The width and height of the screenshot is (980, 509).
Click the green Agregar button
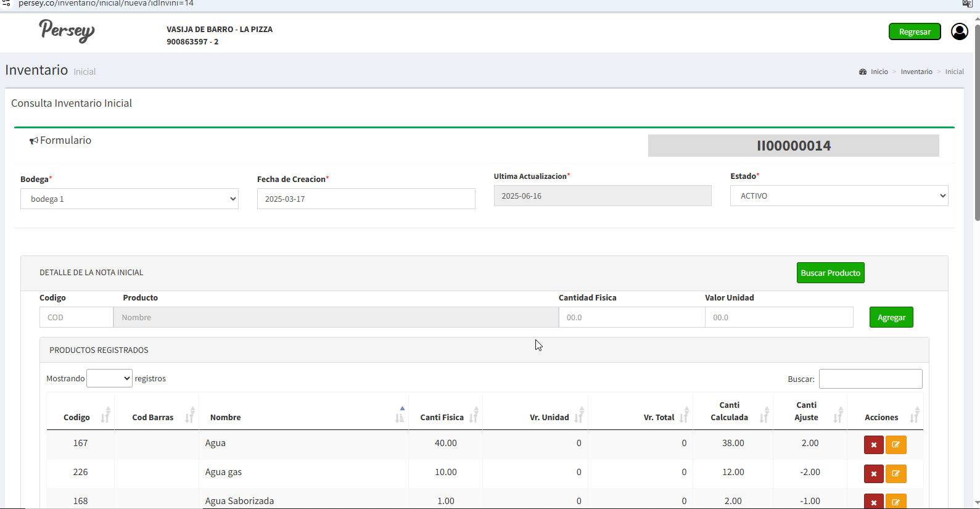point(891,317)
